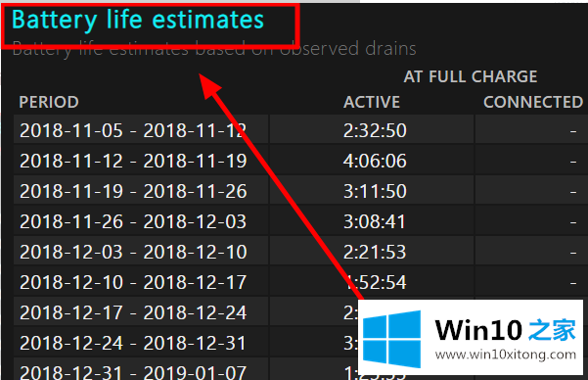Click the Windows logo in the Win10 watermark

coord(391,339)
